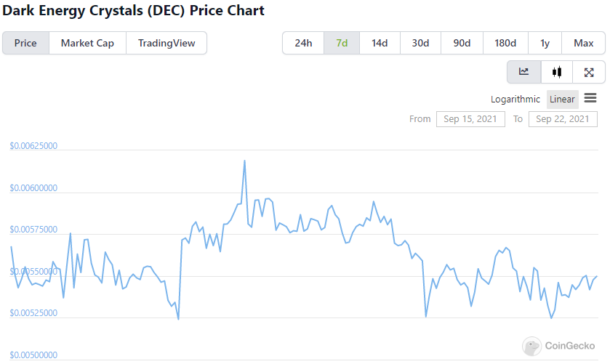Screen dimensions: 610x364
Task: Select the Price tab
Action: (x=25, y=43)
